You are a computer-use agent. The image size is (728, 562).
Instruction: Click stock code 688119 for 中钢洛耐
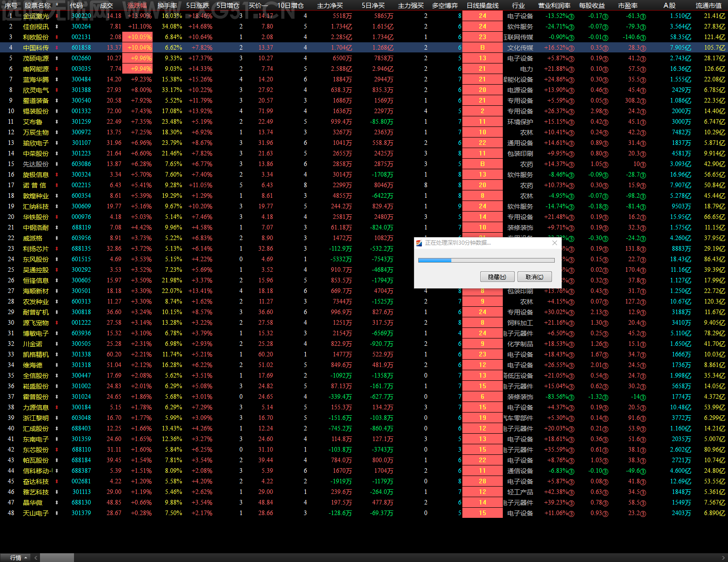[81, 228]
